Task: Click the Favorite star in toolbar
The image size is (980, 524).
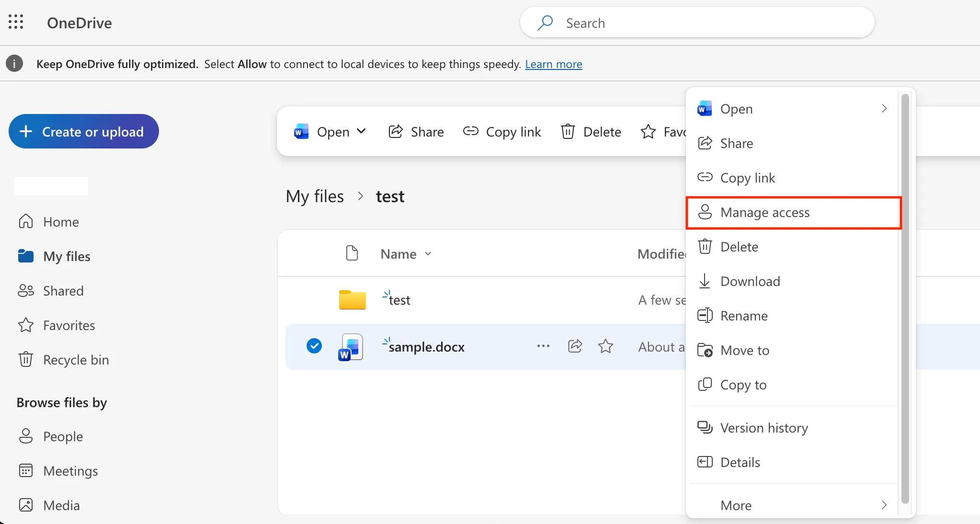Action: coord(648,131)
